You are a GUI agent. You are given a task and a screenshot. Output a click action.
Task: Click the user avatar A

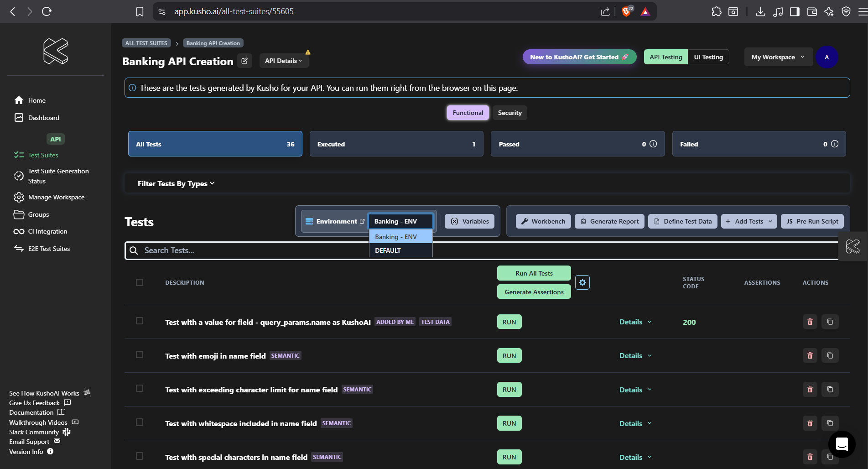(826, 57)
